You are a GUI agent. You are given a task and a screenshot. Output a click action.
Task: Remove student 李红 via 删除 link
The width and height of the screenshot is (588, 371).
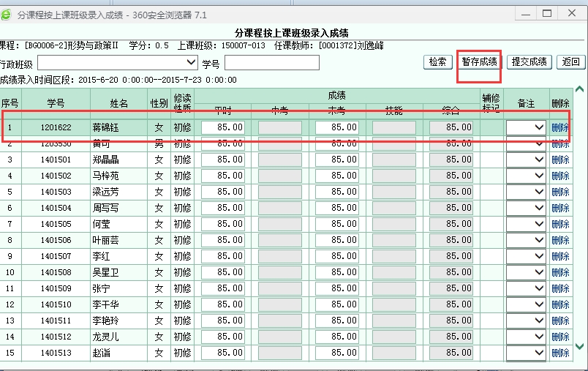[560, 256]
